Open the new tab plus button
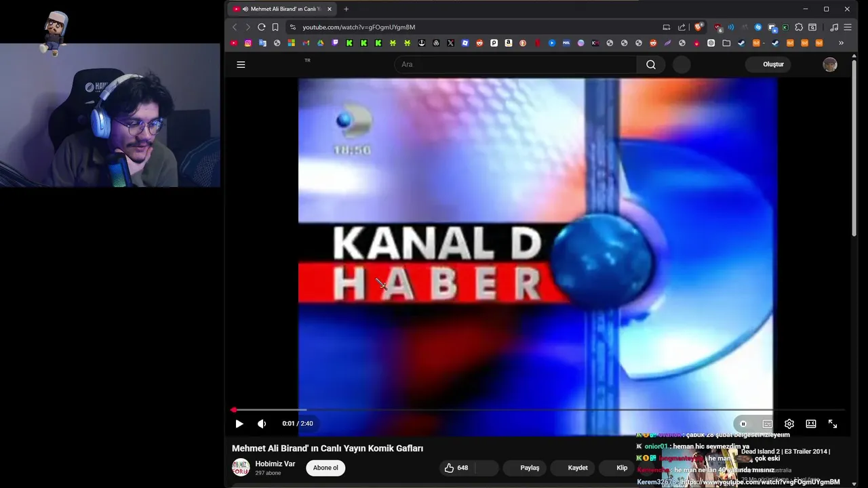Screen dimensions: 868x488 pos(346,9)
